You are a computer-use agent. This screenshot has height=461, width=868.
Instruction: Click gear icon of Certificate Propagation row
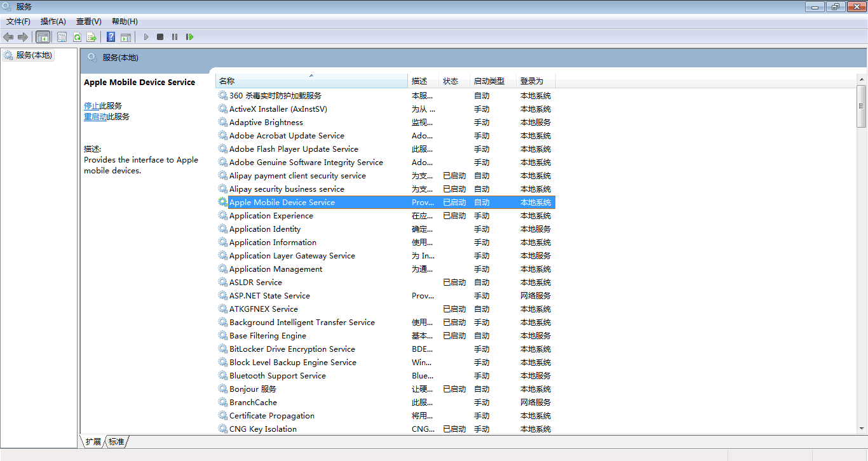(x=223, y=415)
